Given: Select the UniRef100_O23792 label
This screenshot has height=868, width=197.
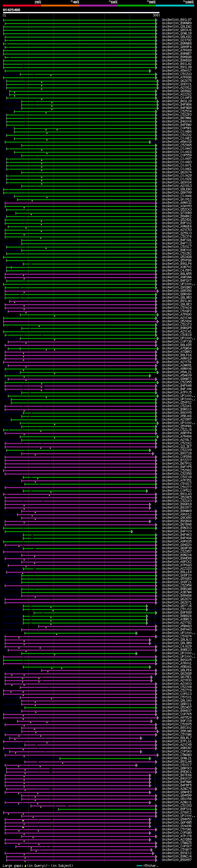Looking at the screenshot, I should [x=177, y=40].
